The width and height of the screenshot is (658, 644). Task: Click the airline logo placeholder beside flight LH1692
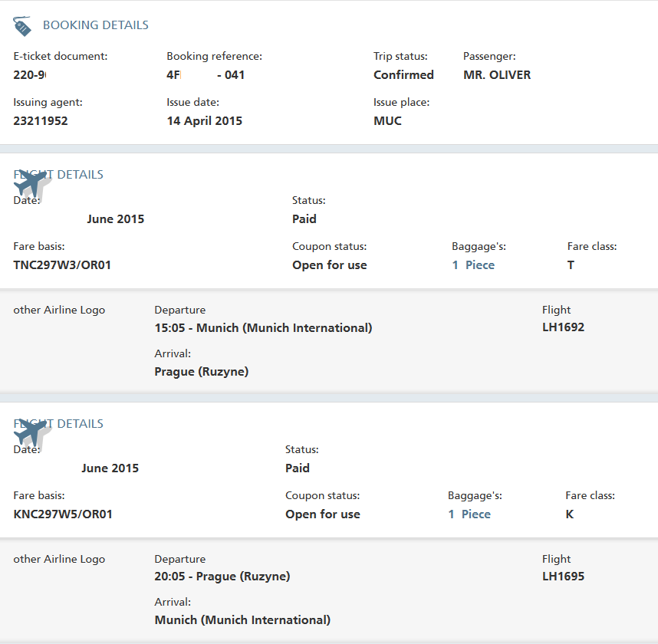coord(59,310)
